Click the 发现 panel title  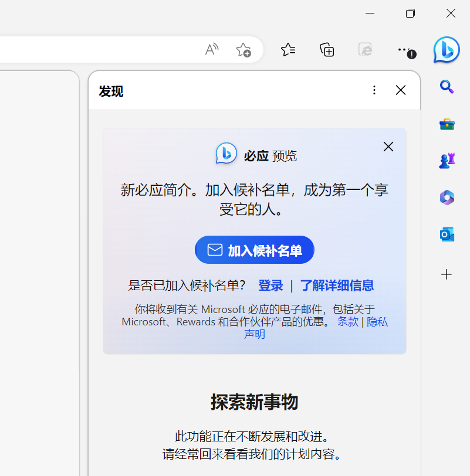[x=111, y=91]
